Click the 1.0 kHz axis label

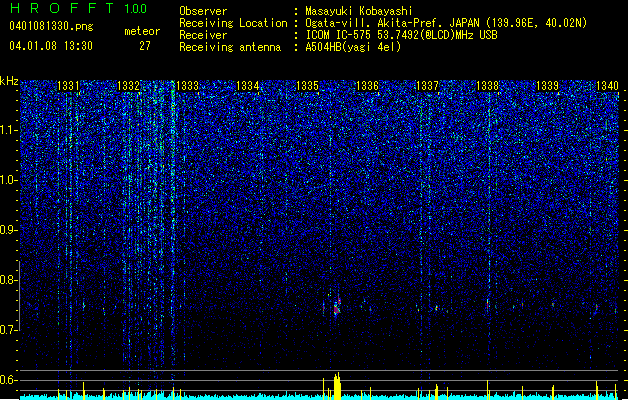9,180
